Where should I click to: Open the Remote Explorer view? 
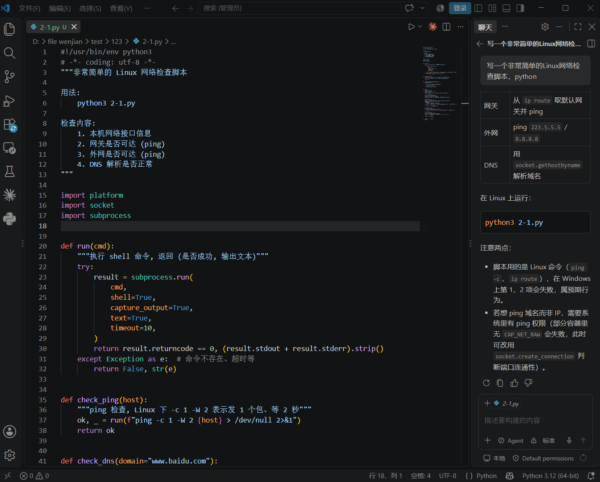click(10, 148)
